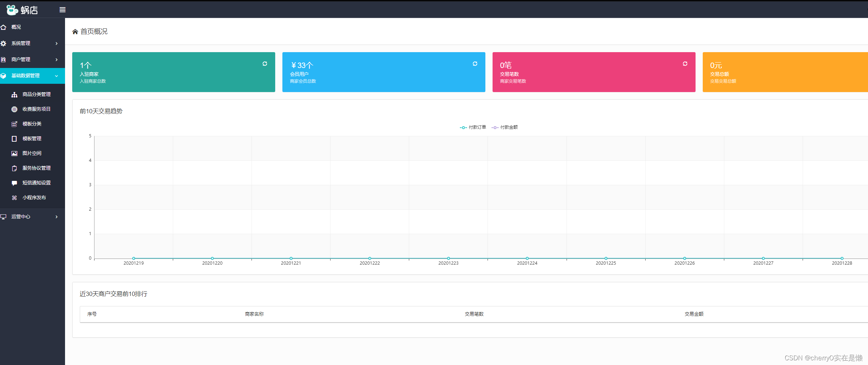Click the 0元 交易总额 value
Image resolution: width=868 pixels, height=365 pixels.
pos(716,65)
